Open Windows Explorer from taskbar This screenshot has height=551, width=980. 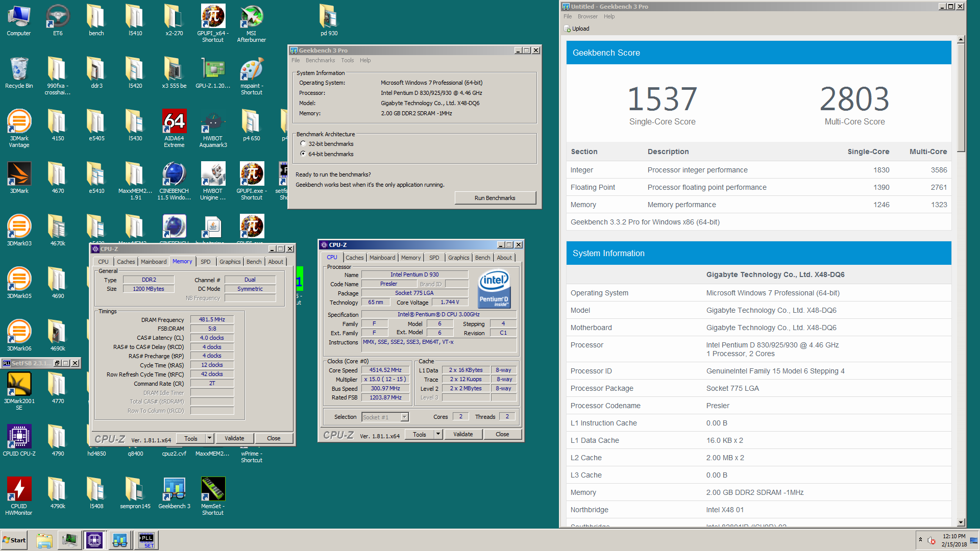[44, 540]
